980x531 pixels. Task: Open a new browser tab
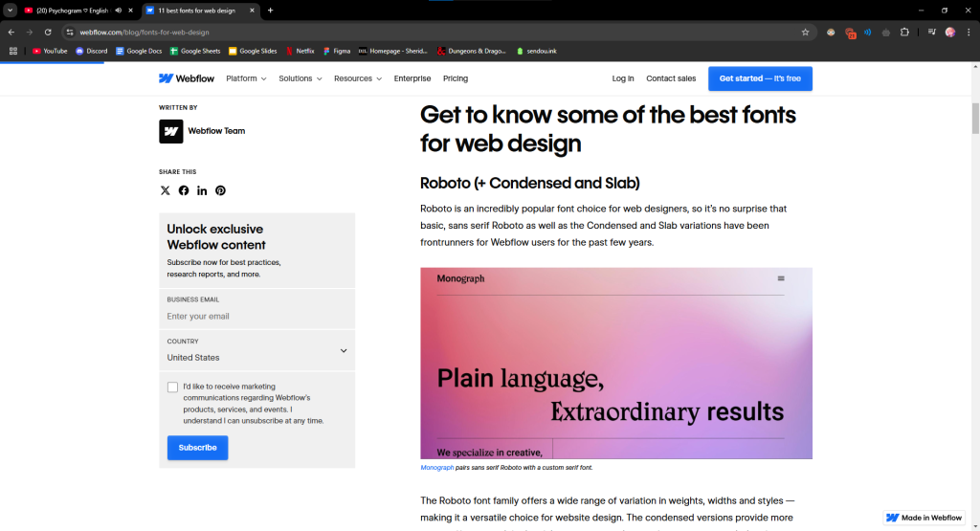(270, 11)
